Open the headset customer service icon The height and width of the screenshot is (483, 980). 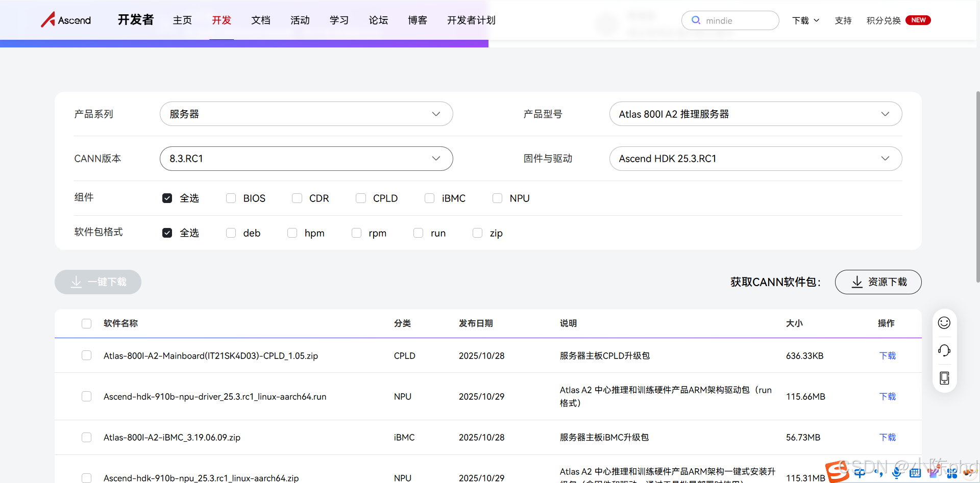click(944, 350)
